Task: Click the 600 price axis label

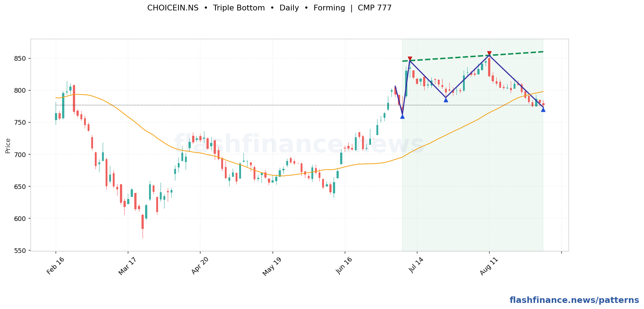Action: click(x=21, y=218)
